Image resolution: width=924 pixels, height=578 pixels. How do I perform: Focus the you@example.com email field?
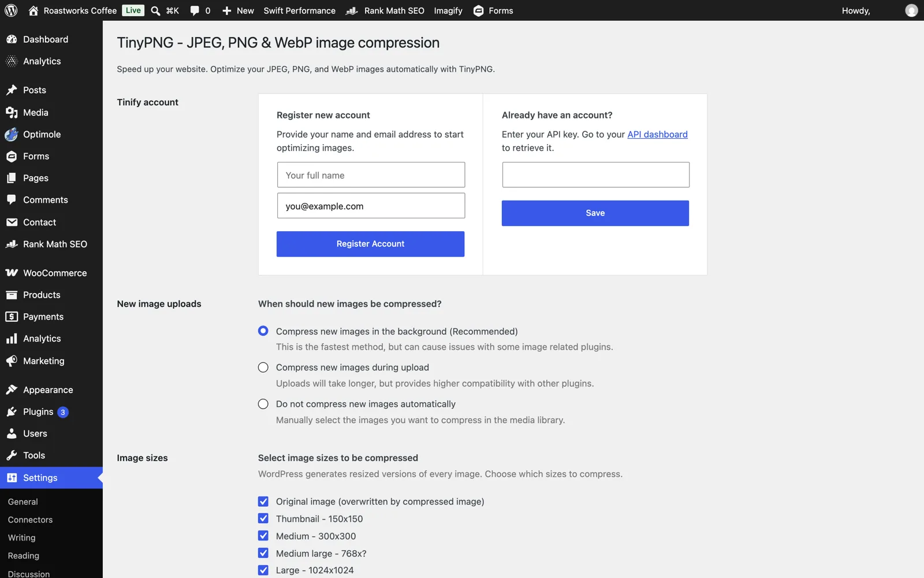[x=371, y=206]
